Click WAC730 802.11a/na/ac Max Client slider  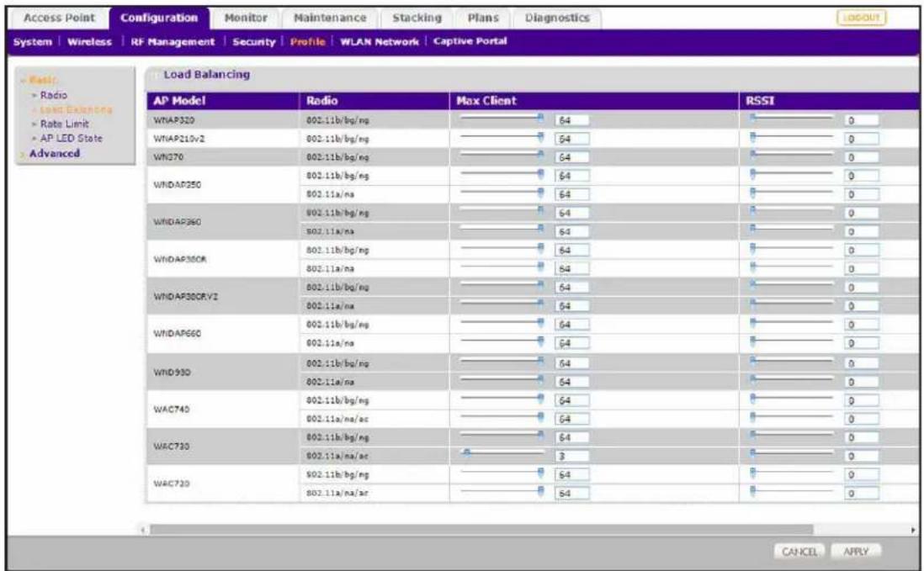(502, 453)
